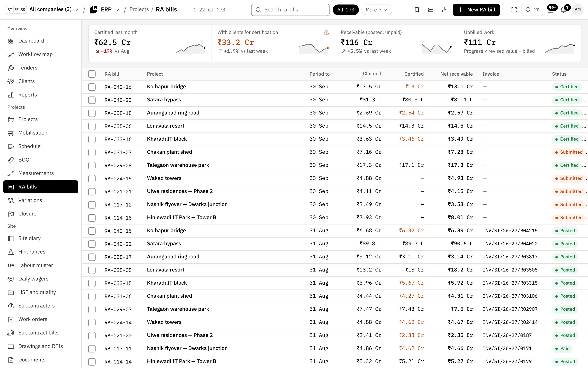The width and height of the screenshot is (588, 368).
Task: Switch row density with the list view icon
Action: tap(431, 10)
